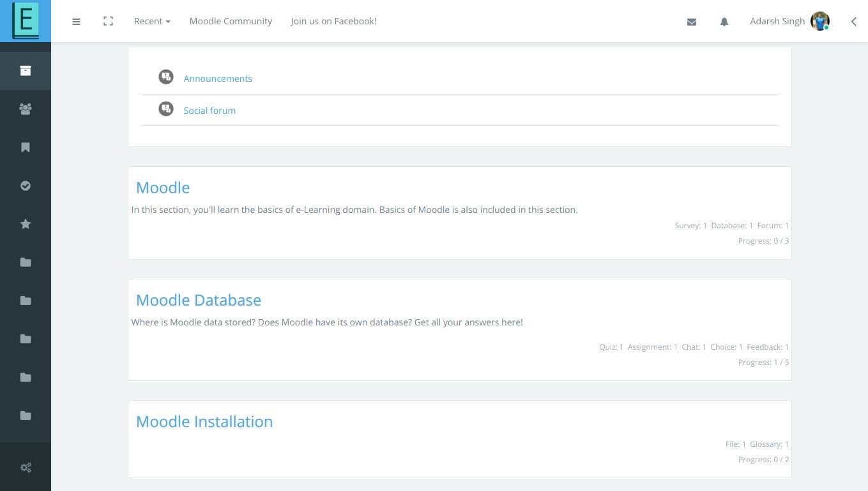868x491 pixels.
Task: Open the notifications bell icon
Action: pyautogui.click(x=724, y=22)
